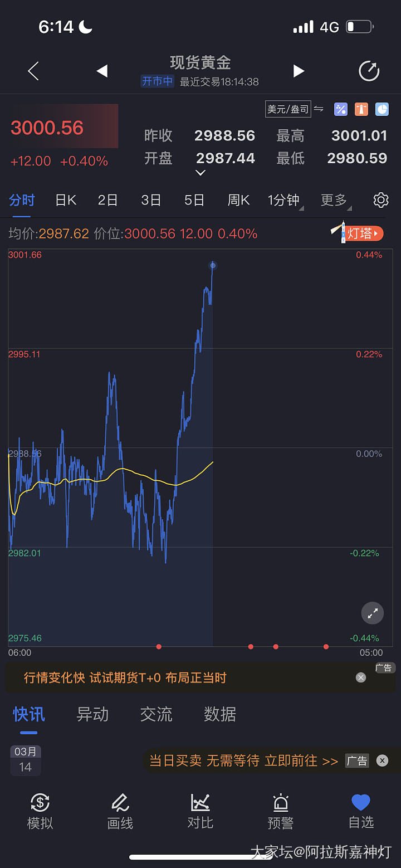
Task: Tap the latest price point on chart
Action: [x=213, y=266]
